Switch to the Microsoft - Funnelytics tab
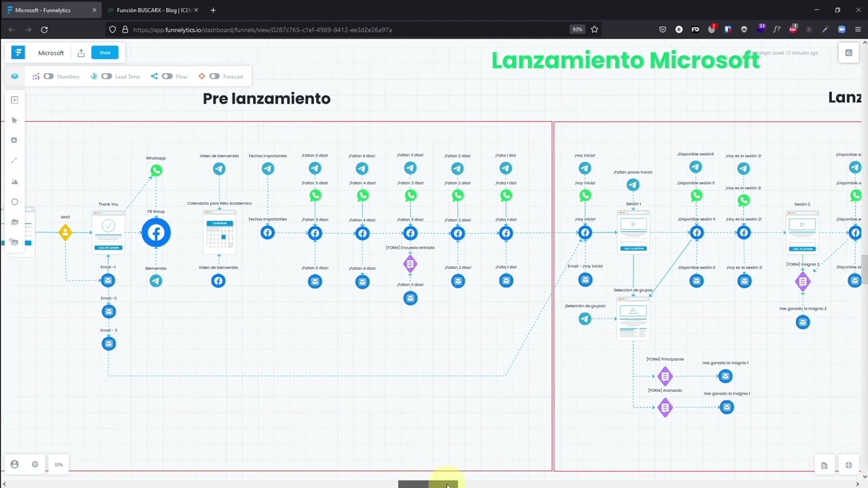The image size is (868, 488). click(x=46, y=10)
